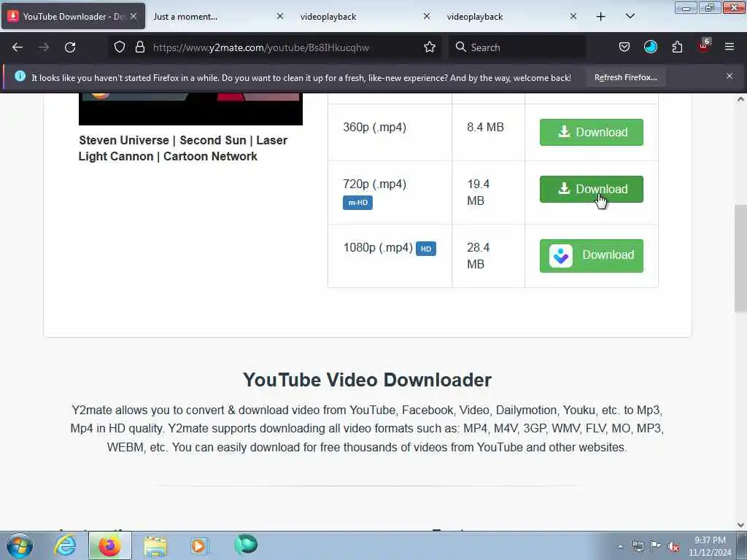
Task: Click the page's vertical scrollbar thumb
Action: [x=740, y=258]
